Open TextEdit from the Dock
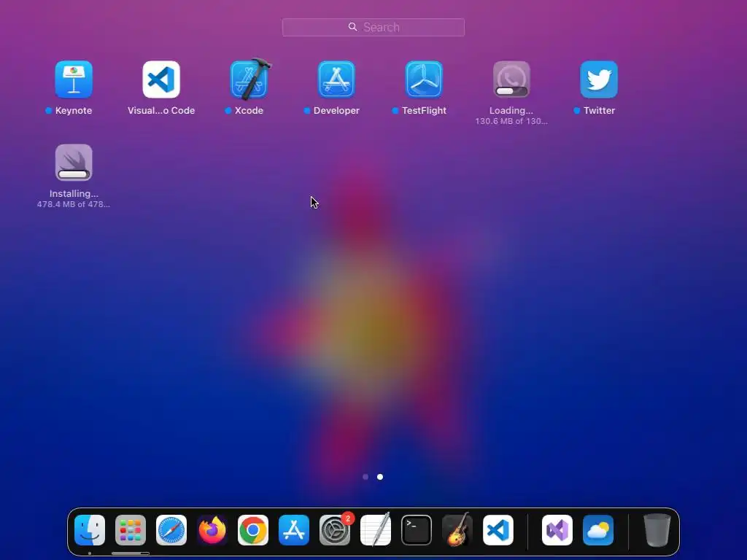 pyautogui.click(x=376, y=530)
